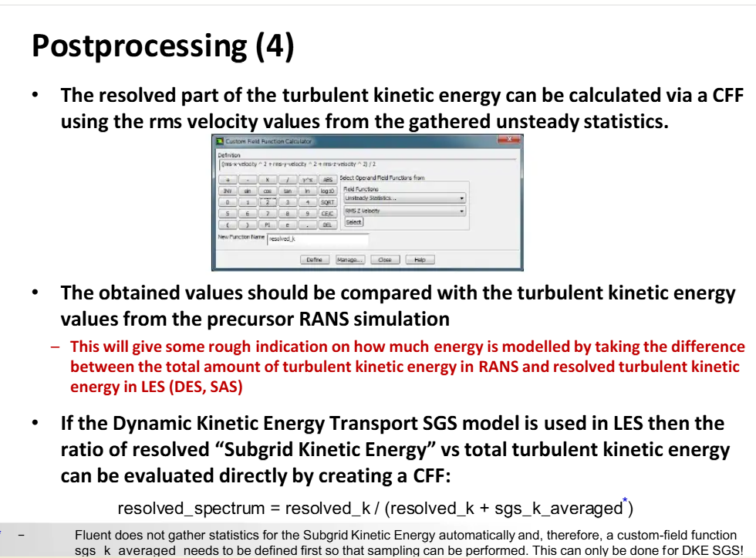
Task: Click the digit 6 key
Action: click(x=248, y=214)
